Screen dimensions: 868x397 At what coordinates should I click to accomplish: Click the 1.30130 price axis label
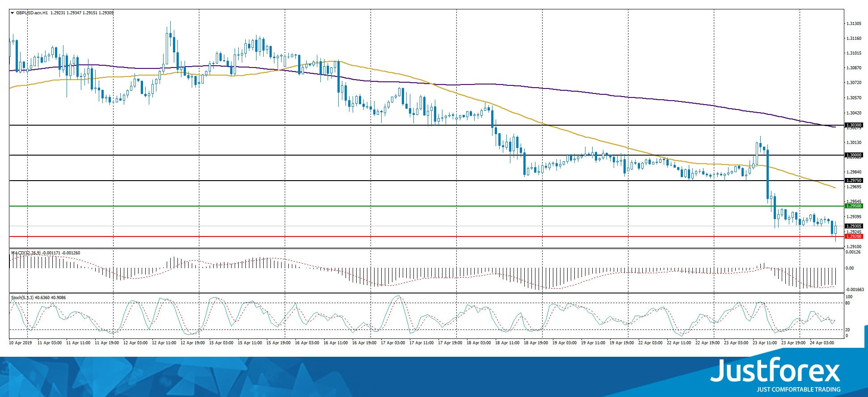coord(854,143)
